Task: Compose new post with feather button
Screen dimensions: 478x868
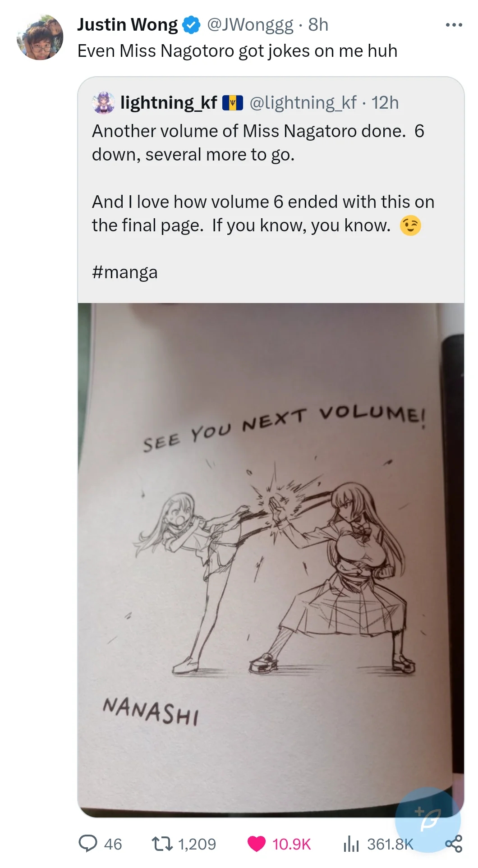Action: (x=428, y=820)
